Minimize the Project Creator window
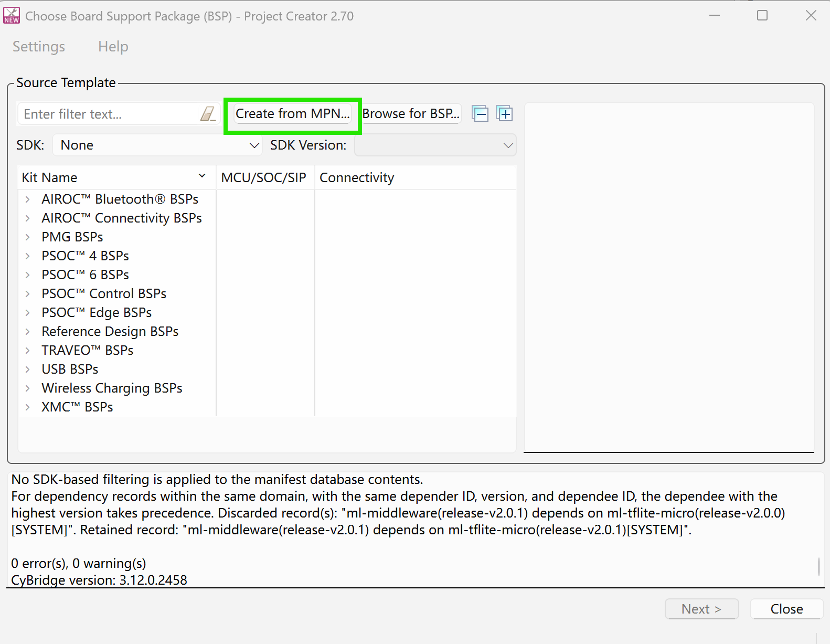 [715, 16]
